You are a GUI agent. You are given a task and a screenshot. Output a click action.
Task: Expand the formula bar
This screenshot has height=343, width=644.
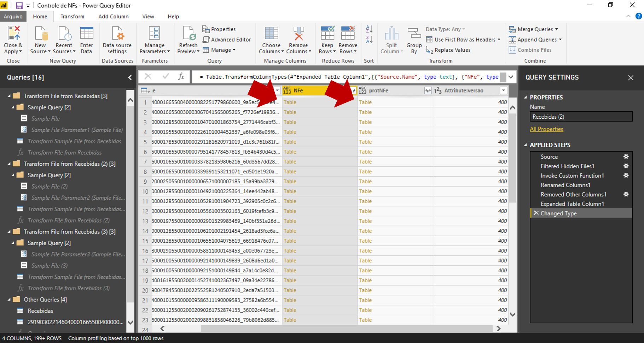pyautogui.click(x=511, y=77)
